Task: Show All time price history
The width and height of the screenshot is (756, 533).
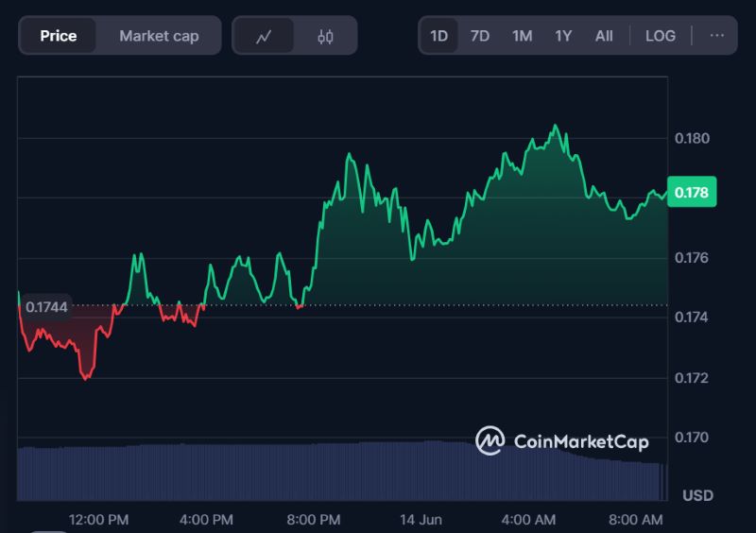Action: pos(604,36)
